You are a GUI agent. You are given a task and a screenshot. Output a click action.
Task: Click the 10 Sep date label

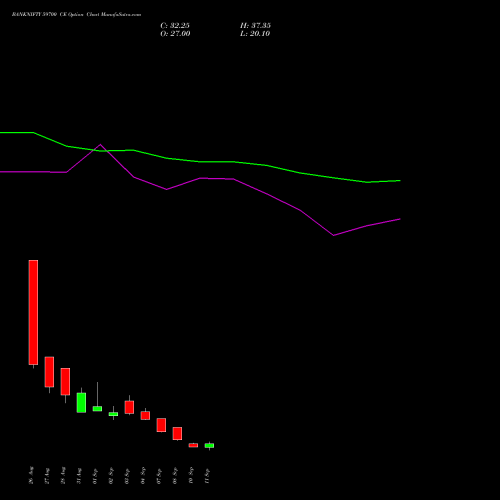point(192,476)
